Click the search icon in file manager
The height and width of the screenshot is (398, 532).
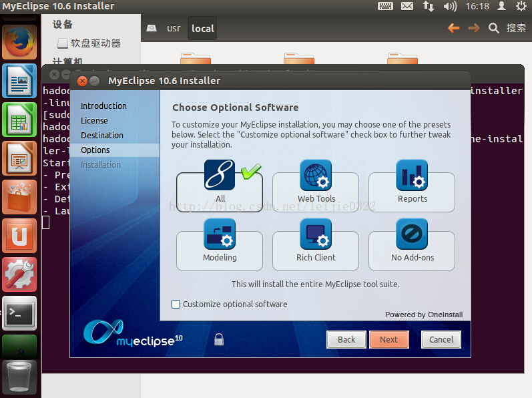[x=494, y=28]
